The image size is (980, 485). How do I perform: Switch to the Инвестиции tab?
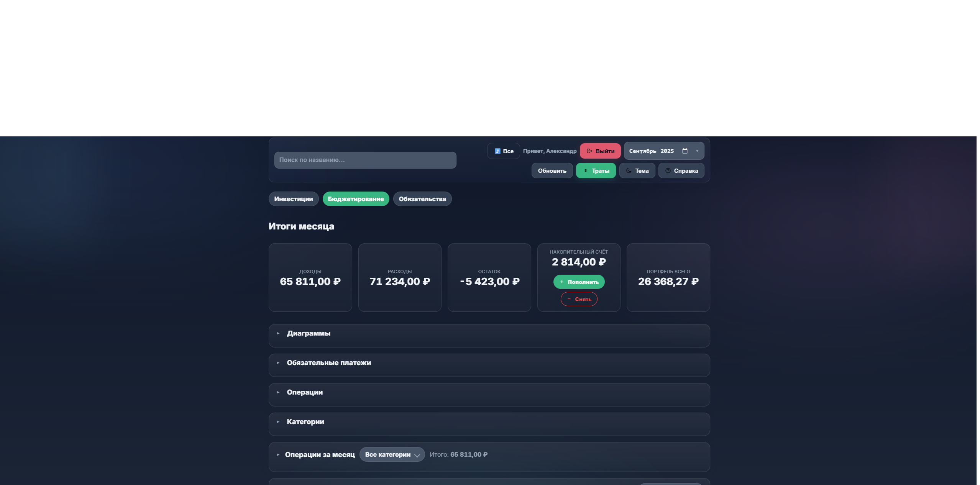pos(293,199)
